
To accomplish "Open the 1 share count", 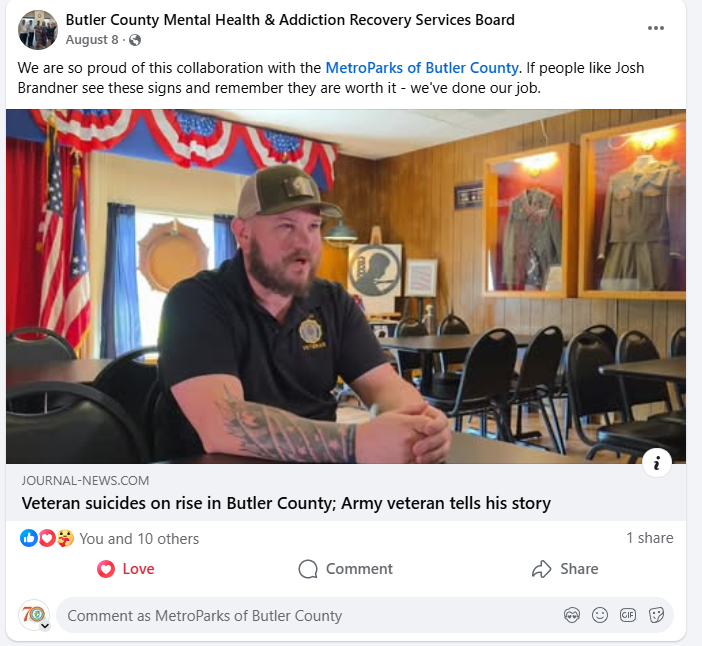I will (x=650, y=538).
